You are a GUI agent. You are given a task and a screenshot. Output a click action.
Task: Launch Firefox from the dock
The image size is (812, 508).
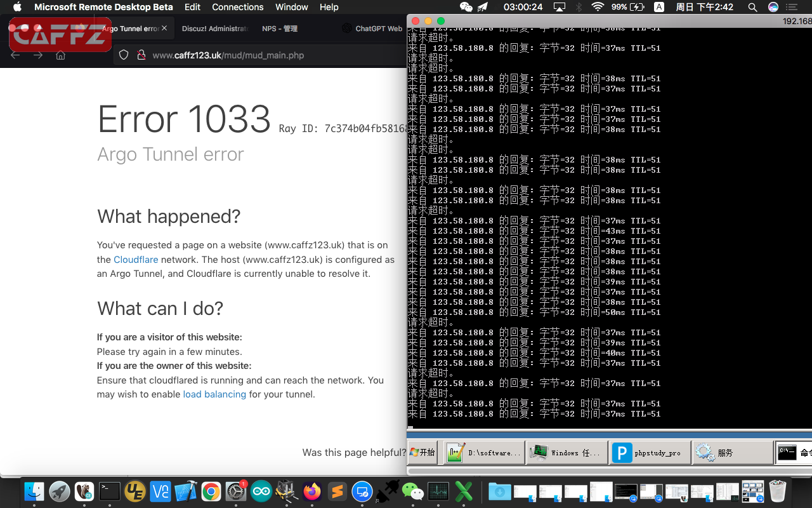click(312, 491)
